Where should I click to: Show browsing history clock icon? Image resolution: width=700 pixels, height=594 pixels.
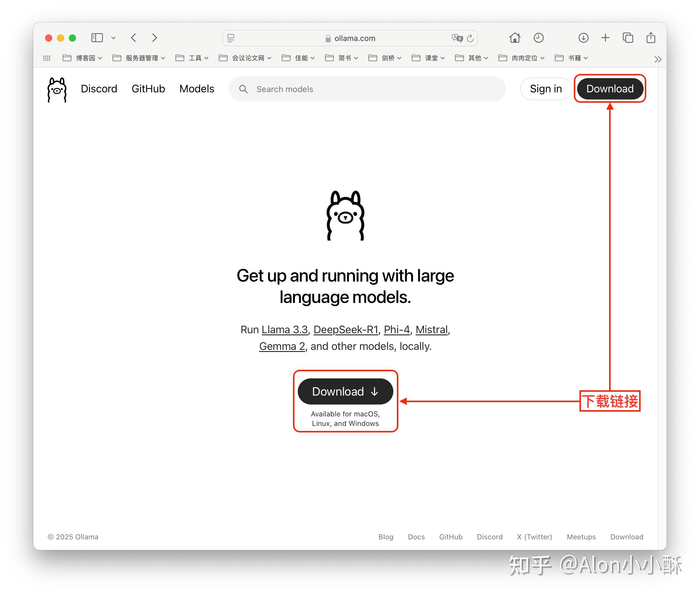pos(539,38)
